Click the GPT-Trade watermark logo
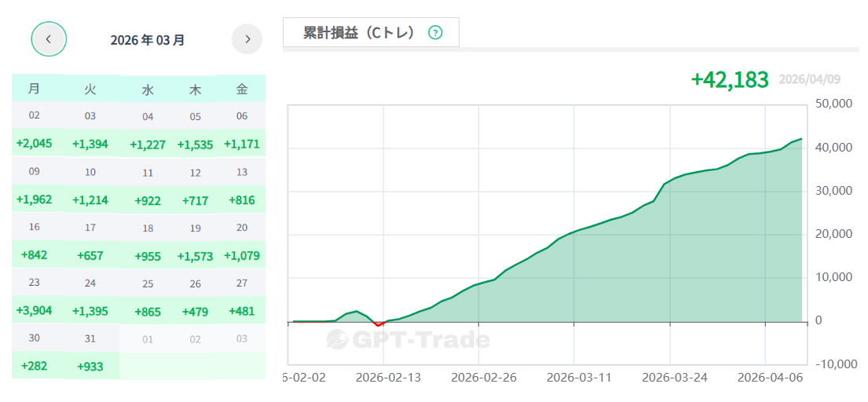The height and width of the screenshot is (402, 868). click(x=408, y=339)
